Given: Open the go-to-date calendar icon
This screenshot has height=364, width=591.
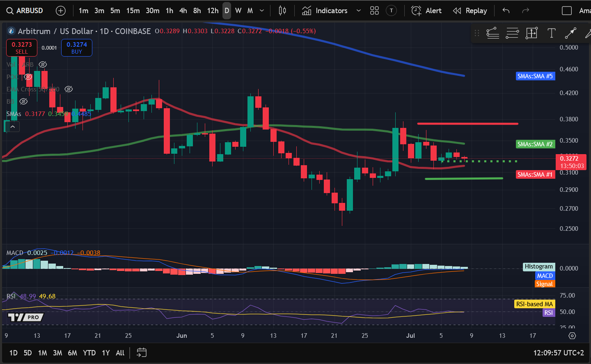Looking at the screenshot, I should (142, 353).
